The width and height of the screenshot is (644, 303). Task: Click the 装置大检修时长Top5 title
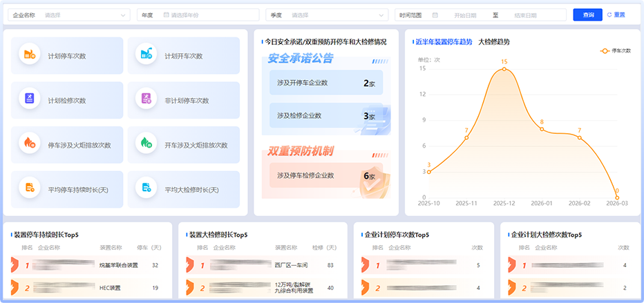coord(218,235)
